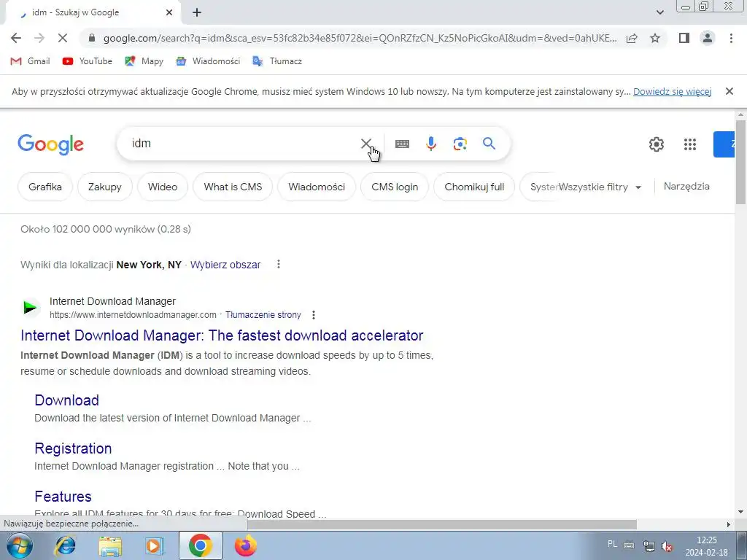Open 'Internet Download Manager: The fastest download accelerator'
The height and width of the screenshot is (560, 747).
[x=222, y=335]
